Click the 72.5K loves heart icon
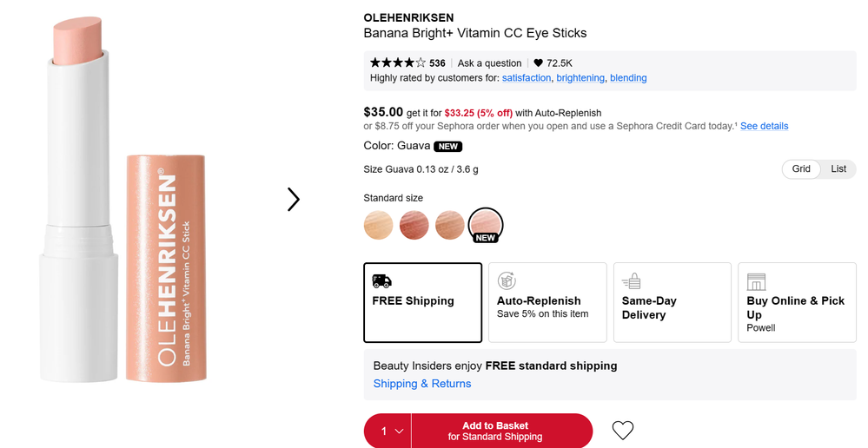Viewport: 868px width, 448px height. [x=538, y=63]
